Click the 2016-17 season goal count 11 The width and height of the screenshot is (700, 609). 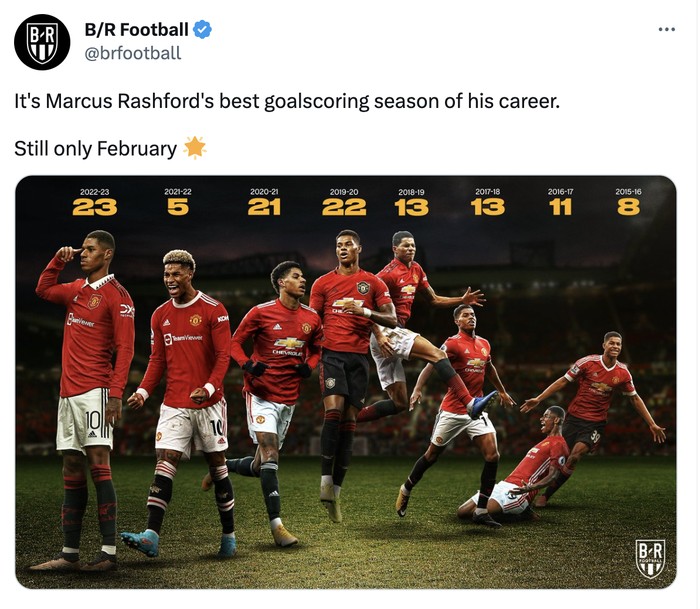tap(560, 207)
